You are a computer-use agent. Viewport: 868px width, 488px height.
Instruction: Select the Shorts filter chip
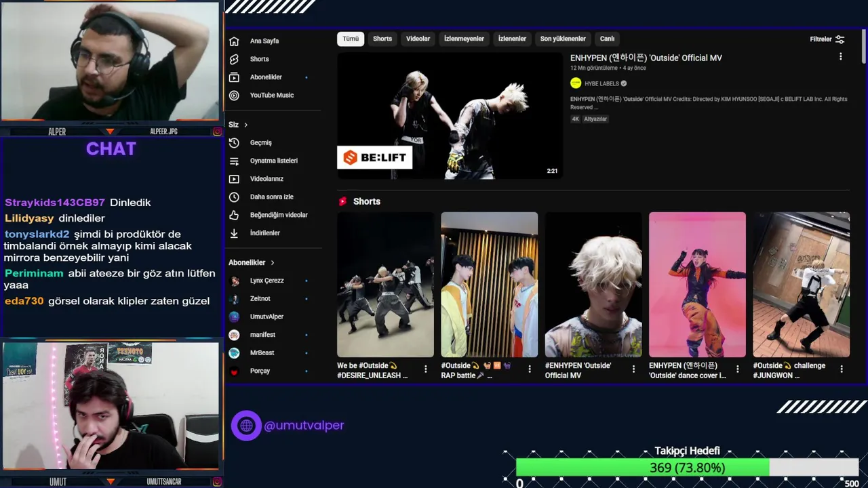[x=382, y=39]
